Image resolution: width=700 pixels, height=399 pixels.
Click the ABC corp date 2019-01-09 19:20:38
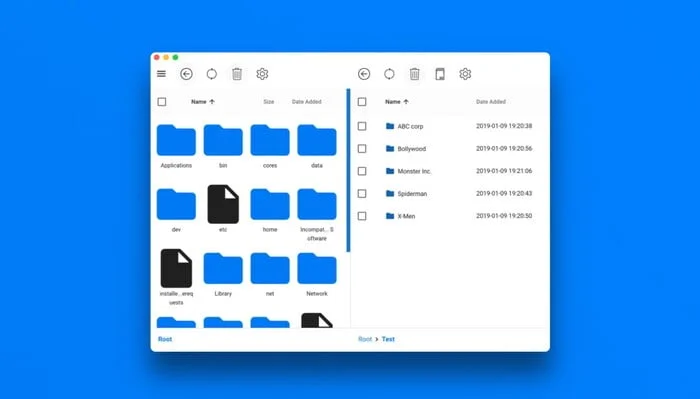pyautogui.click(x=504, y=126)
